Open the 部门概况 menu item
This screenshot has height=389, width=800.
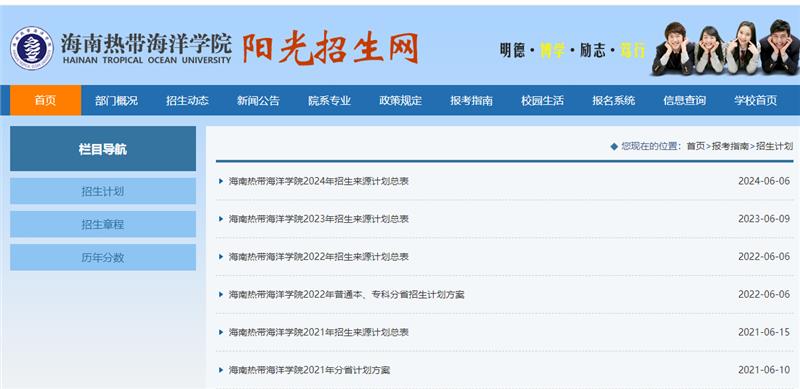click(116, 101)
